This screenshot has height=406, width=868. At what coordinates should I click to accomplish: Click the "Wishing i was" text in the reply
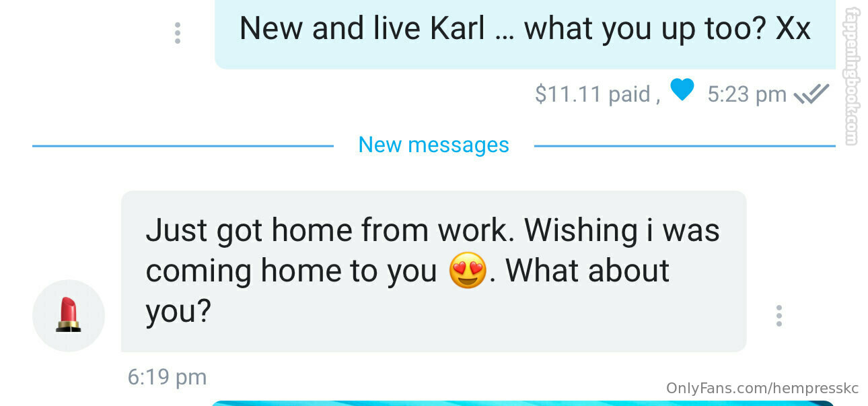622,230
